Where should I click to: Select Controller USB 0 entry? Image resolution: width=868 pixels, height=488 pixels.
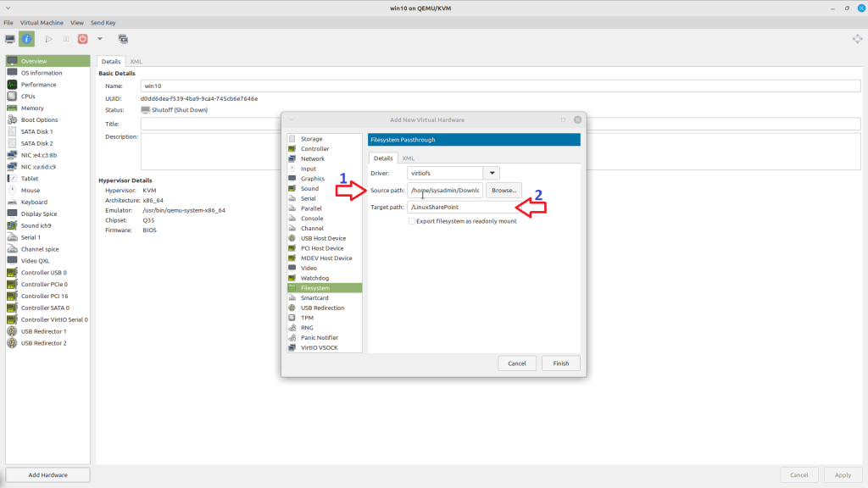coord(47,272)
